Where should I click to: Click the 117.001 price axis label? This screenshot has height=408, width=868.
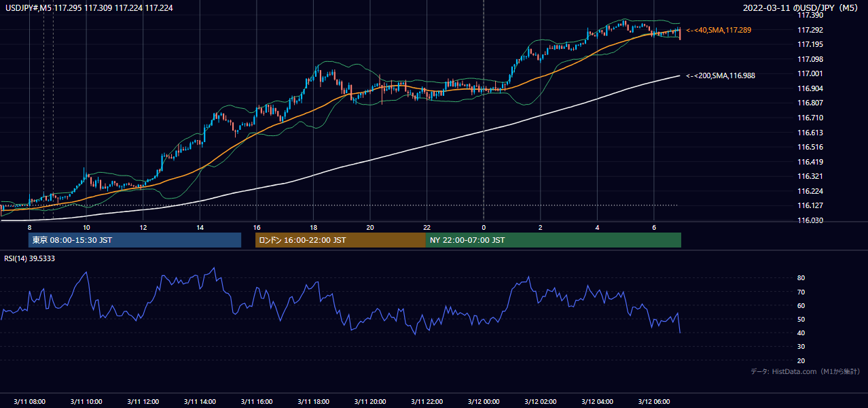click(810, 73)
